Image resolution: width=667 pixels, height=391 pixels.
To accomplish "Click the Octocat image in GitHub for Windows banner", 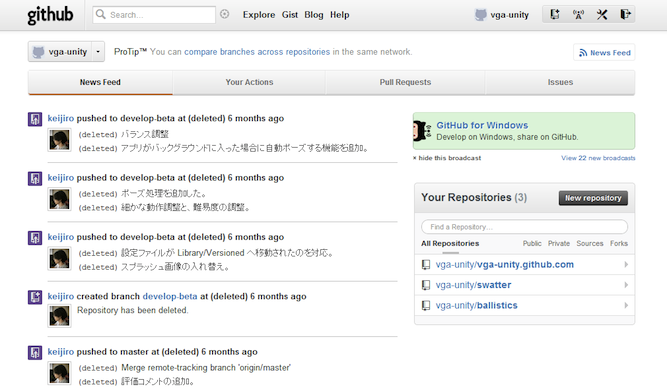I will [x=422, y=131].
